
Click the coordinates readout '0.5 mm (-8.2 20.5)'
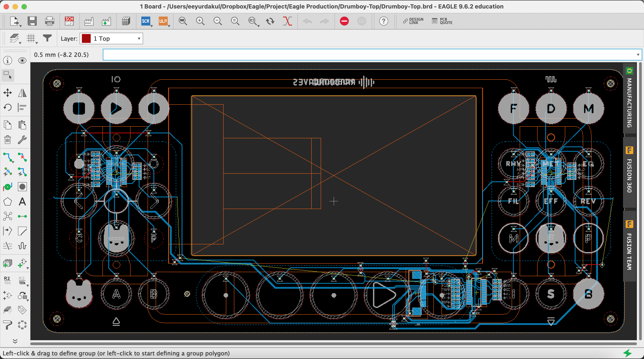[61, 55]
